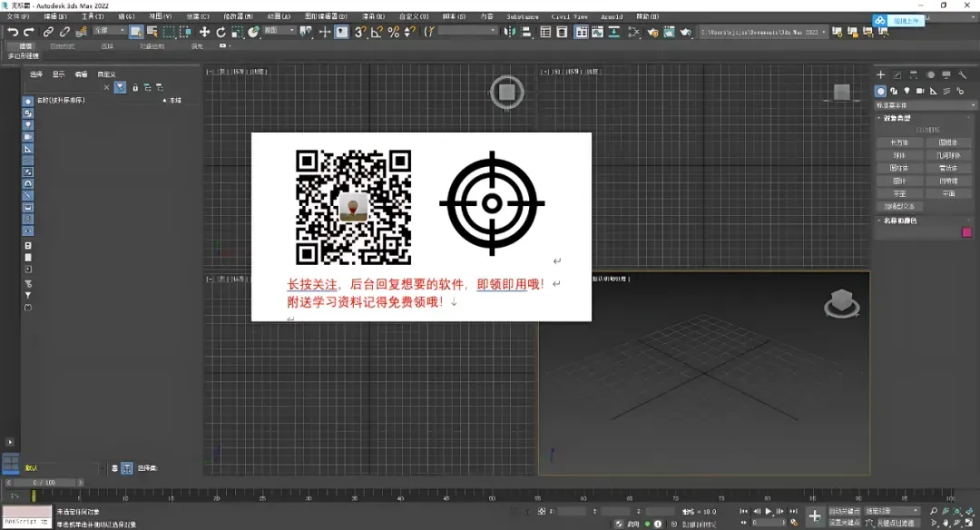
Task: Click the Use Pivot Point Center icon
Action: [306, 32]
